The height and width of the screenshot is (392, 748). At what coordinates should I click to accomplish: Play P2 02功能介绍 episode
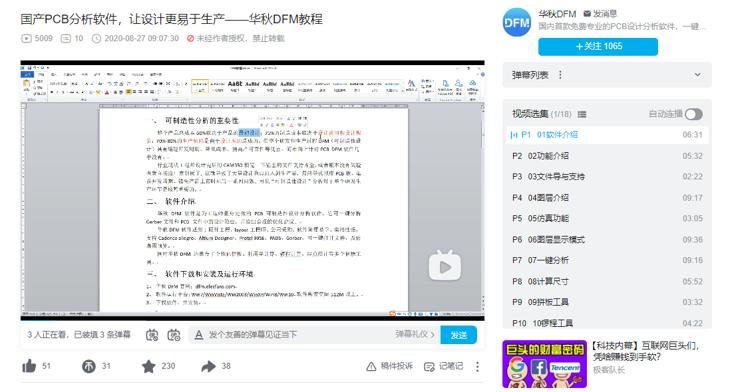[607, 155]
